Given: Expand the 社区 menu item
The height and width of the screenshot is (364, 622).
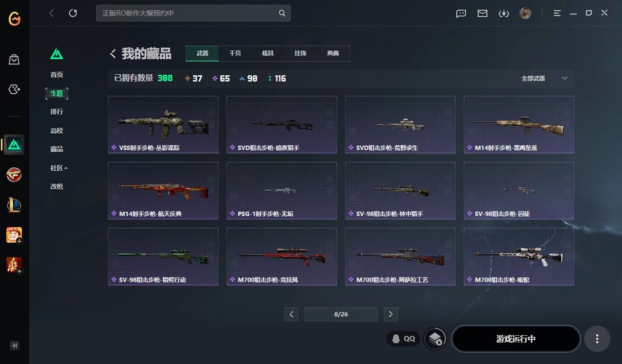Looking at the screenshot, I should click(59, 168).
